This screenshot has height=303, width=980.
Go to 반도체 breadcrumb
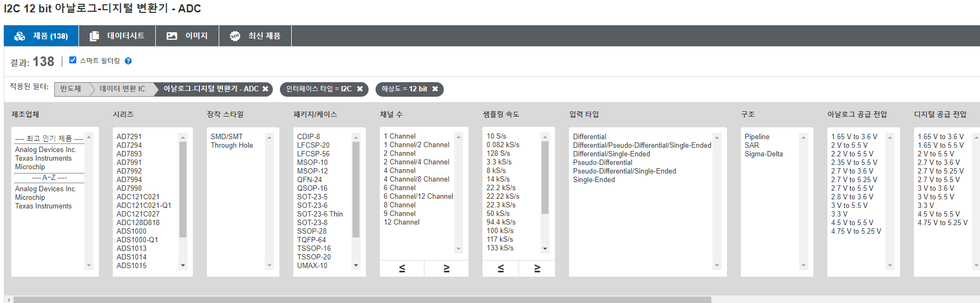[x=70, y=89]
